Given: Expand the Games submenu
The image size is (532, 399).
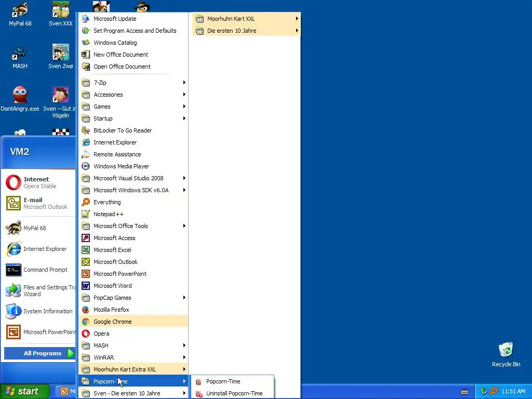Looking at the screenshot, I should click(134, 107).
